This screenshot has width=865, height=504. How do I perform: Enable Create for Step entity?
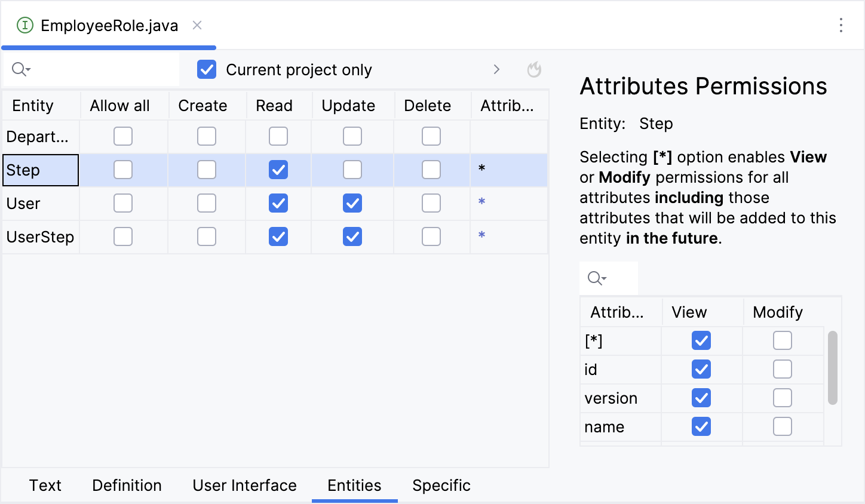pyautogui.click(x=207, y=170)
